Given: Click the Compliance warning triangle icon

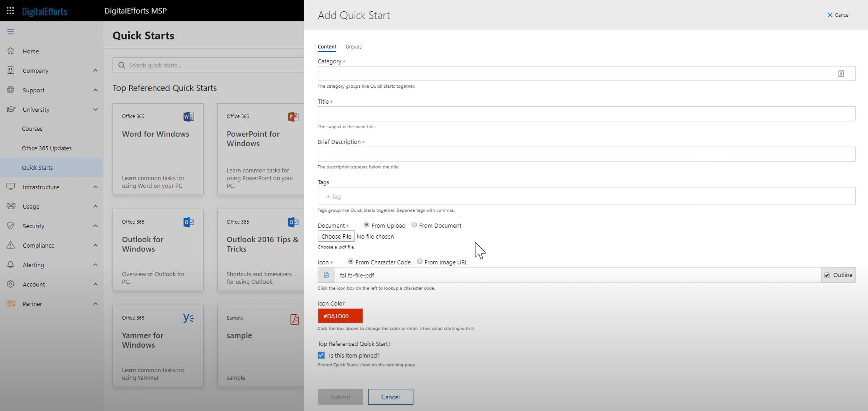Looking at the screenshot, I should [10, 245].
